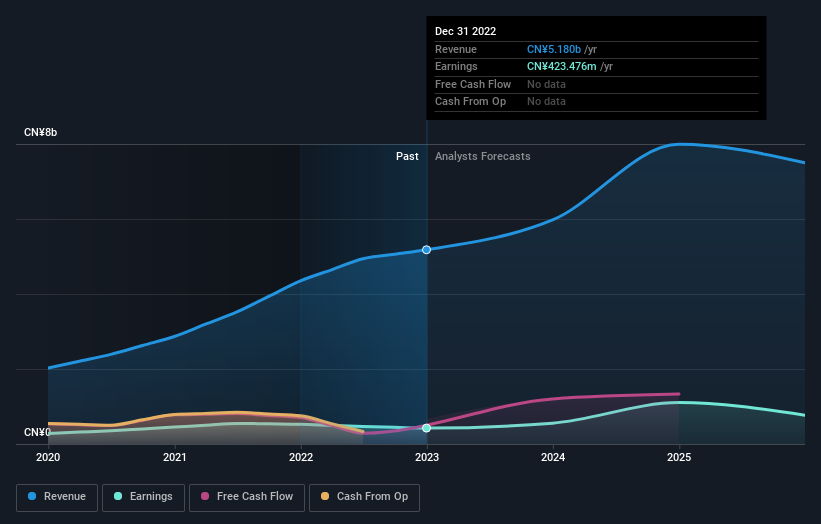The height and width of the screenshot is (524, 821).
Task: Select the revenue data point at 2023
Action: (x=427, y=250)
